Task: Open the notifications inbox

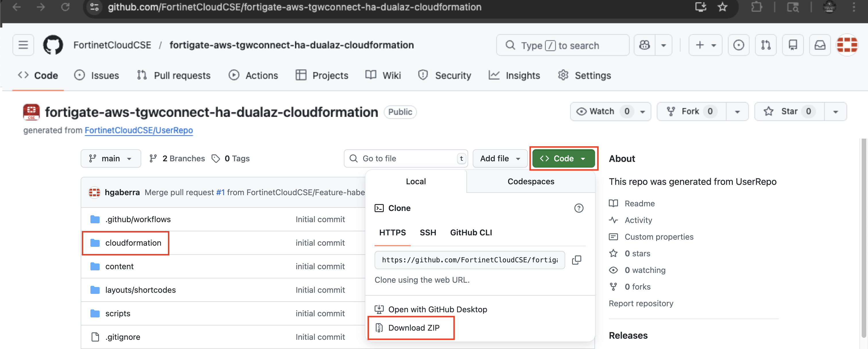Action: point(819,45)
